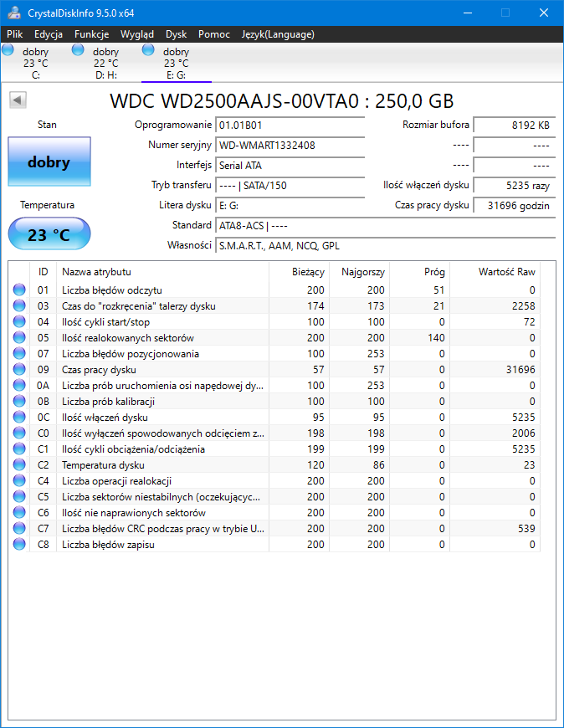Select row 'Liczba błędów odczytu'

pyautogui.click(x=274, y=290)
